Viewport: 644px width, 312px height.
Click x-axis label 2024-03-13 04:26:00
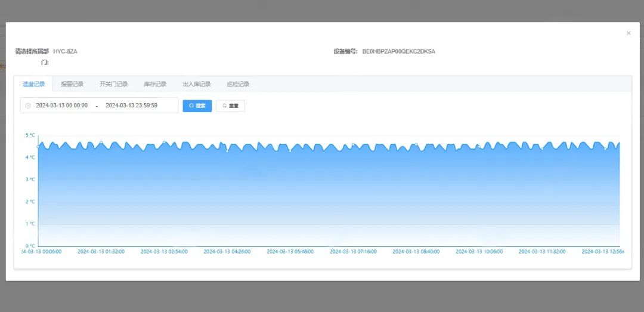coord(227,252)
